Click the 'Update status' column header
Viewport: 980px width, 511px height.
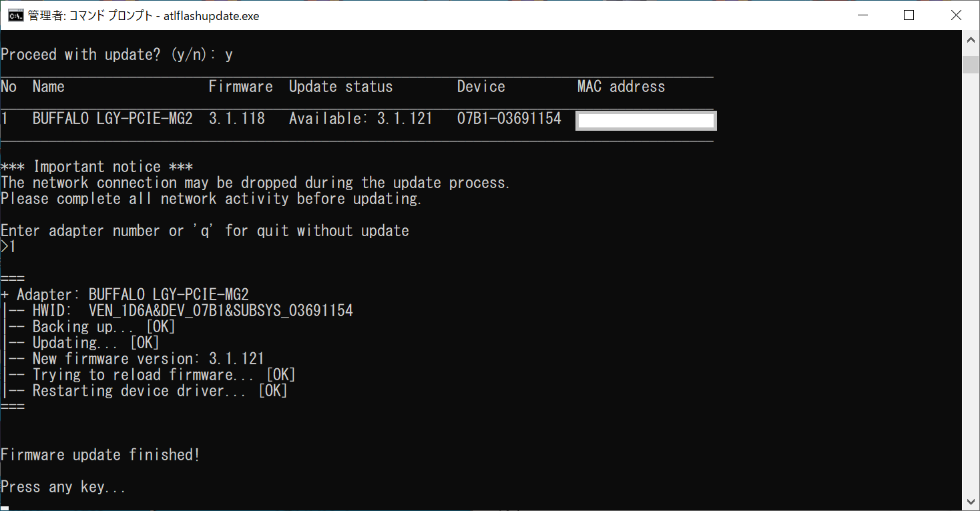tap(340, 87)
